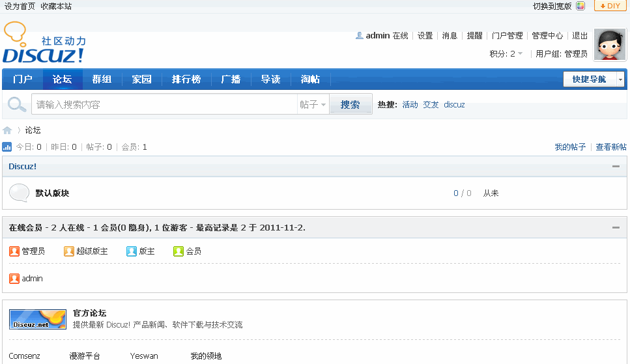Click 退出 to log out
Viewport: 630px width, 364px height.
coord(580,36)
